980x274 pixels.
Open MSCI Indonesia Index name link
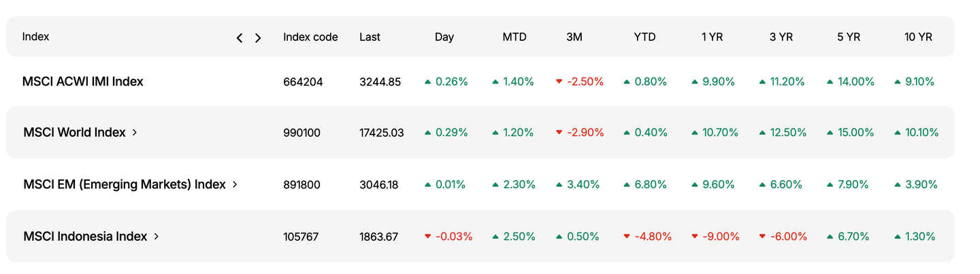[x=85, y=237]
